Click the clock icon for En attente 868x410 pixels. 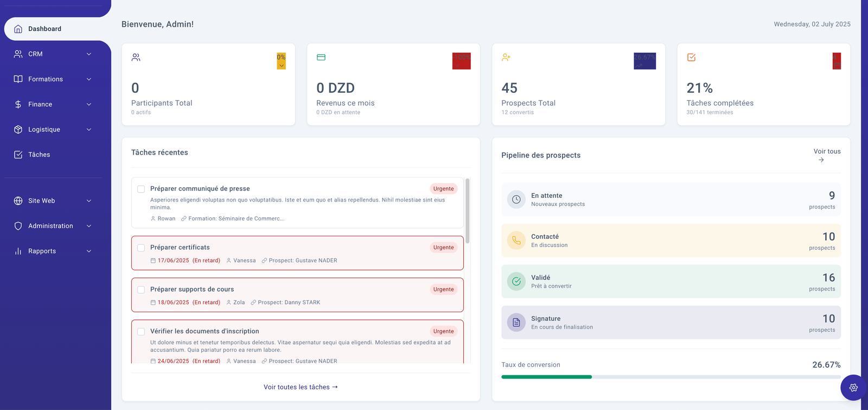coord(516,199)
